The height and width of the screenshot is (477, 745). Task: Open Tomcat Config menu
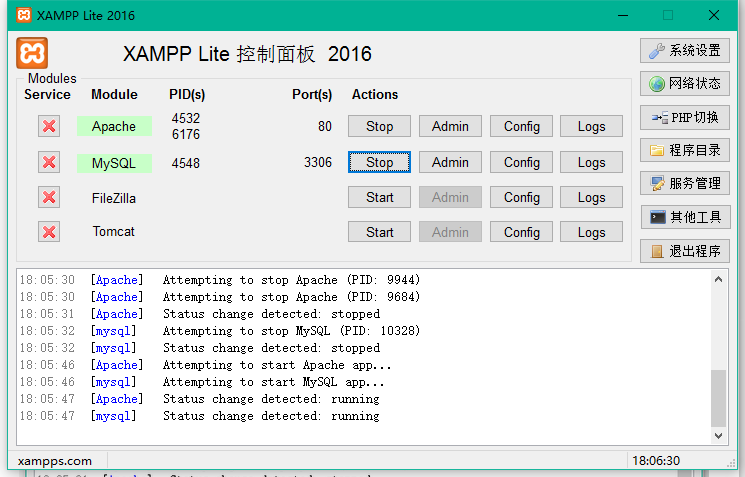coord(521,232)
